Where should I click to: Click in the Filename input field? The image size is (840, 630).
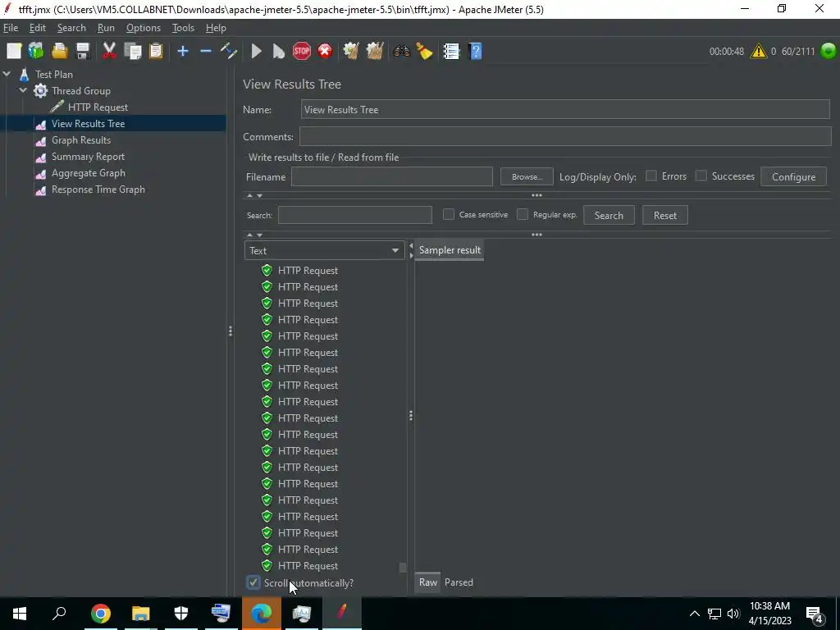pos(391,177)
